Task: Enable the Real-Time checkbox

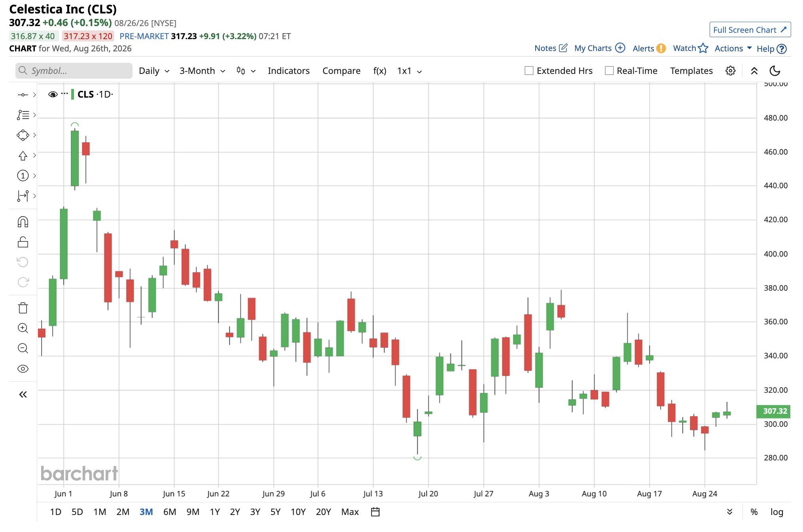Action: (609, 71)
